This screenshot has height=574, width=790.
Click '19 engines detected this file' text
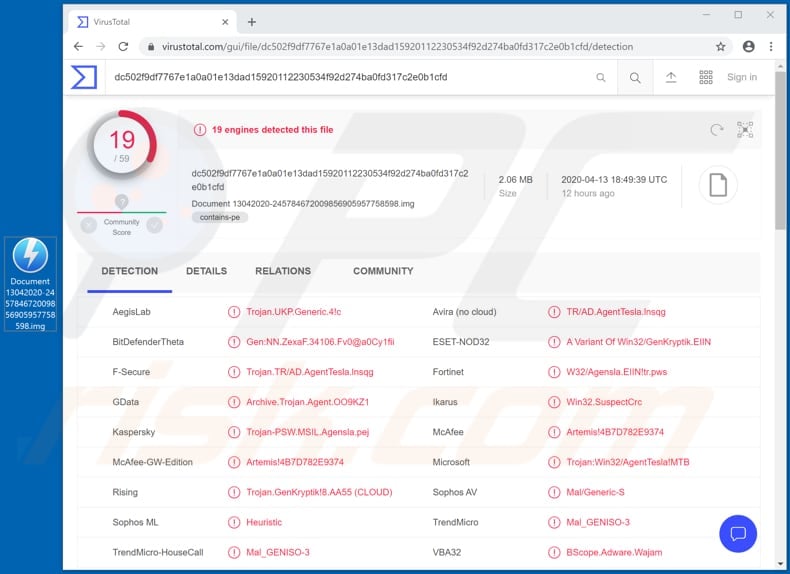point(273,130)
